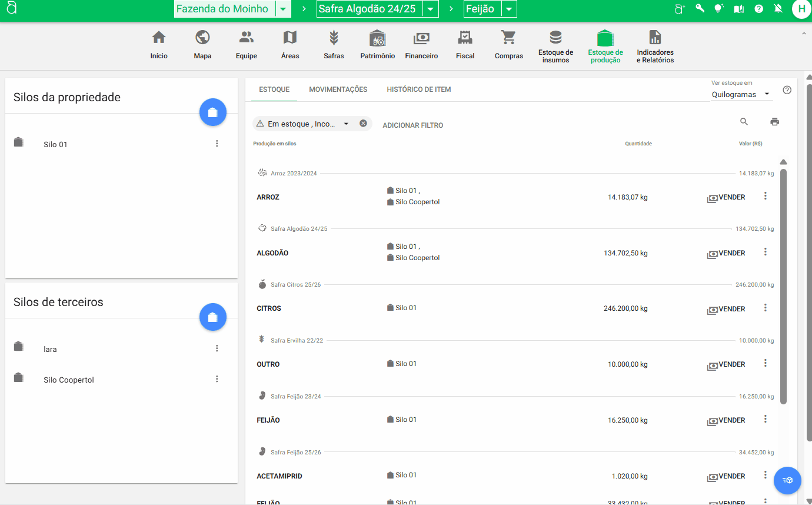Viewport: 812px width, 505px height.
Task: Open the Quilogramas unit dropdown
Action: pos(741,94)
